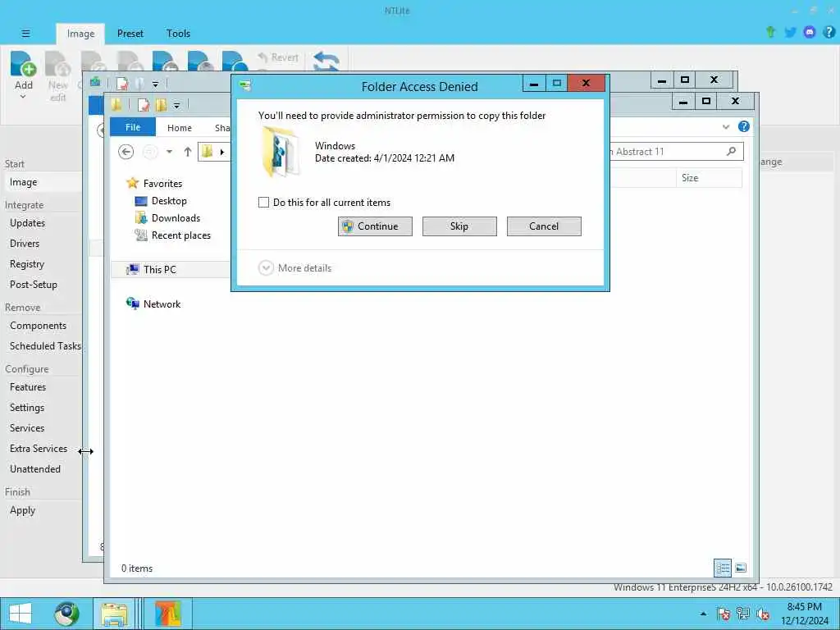Viewport: 840px width, 630px height.
Task: Switch to the Tools ribbon tab
Action: pos(178,34)
